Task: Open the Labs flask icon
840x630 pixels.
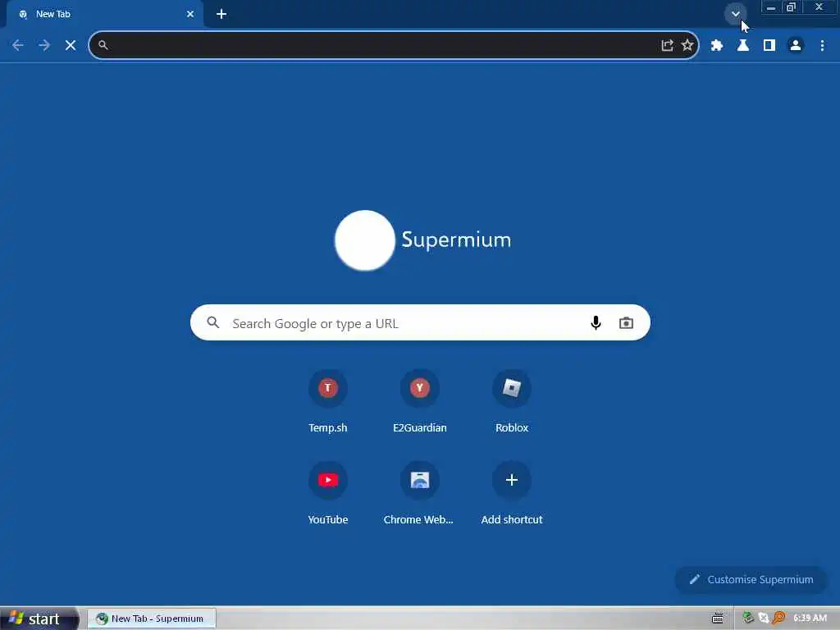Action: pyautogui.click(x=743, y=46)
